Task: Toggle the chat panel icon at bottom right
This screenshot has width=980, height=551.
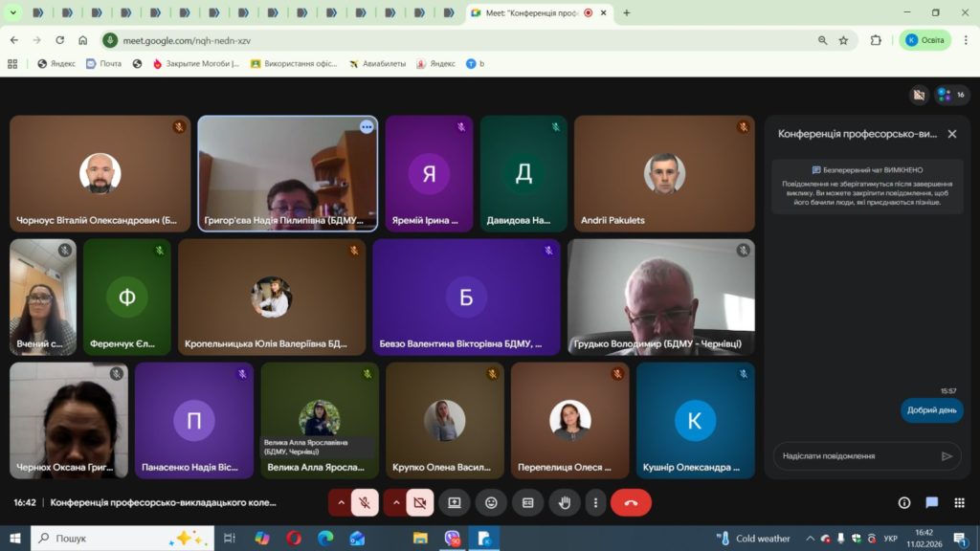Action: [931, 502]
